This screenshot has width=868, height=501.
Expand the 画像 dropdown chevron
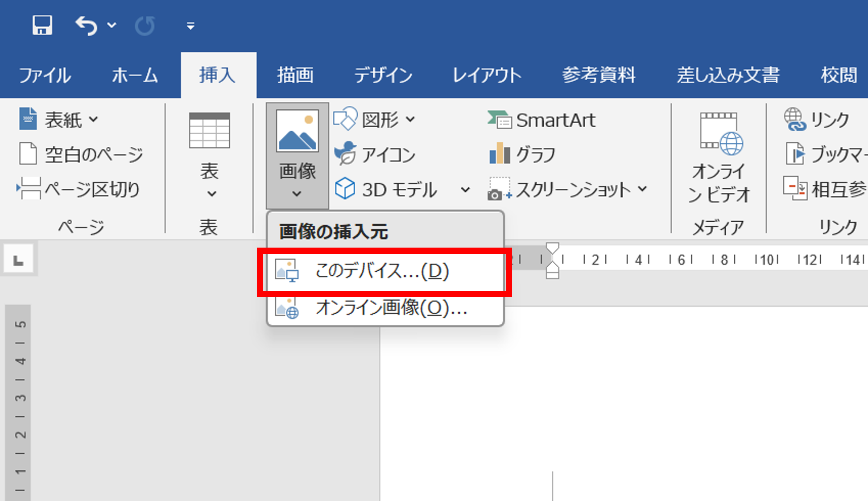point(297,194)
